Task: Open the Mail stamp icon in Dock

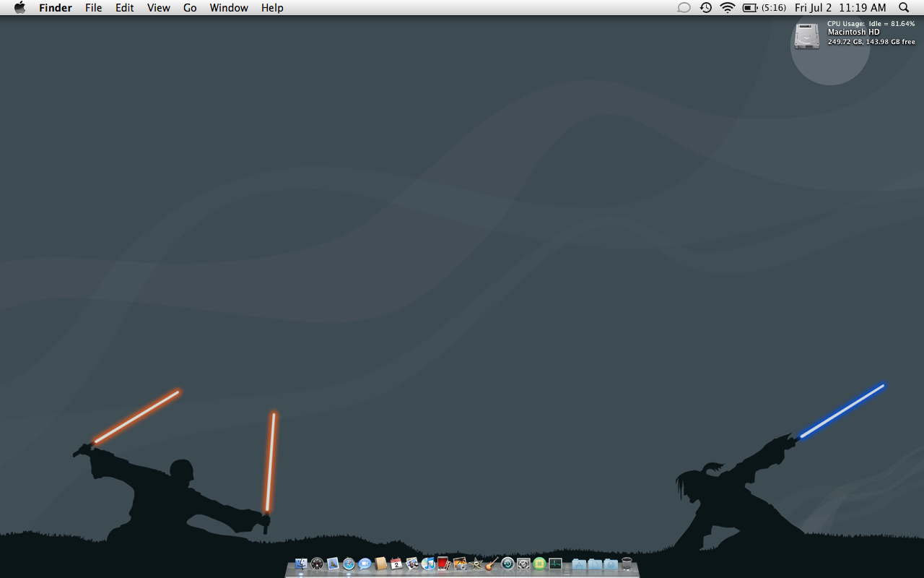Action: [x=333, y=564]
